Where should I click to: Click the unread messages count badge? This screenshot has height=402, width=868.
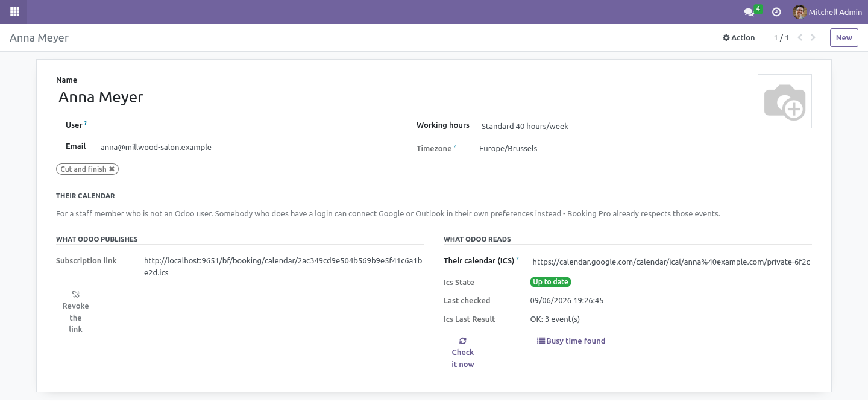pos(758,8)
